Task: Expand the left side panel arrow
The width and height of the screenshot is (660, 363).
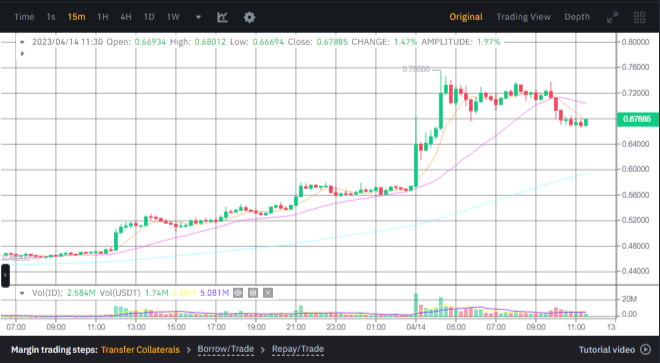Action: pyautogui.click(x=5, y=275)
